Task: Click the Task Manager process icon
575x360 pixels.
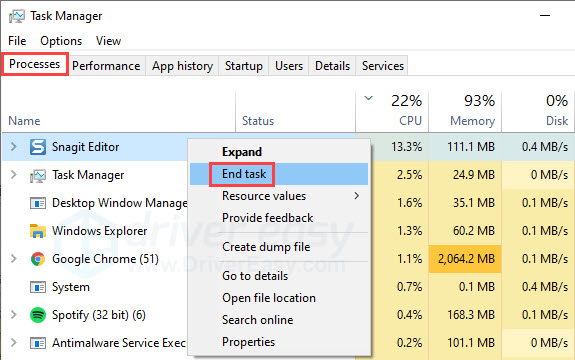Action: click(38, 176)
